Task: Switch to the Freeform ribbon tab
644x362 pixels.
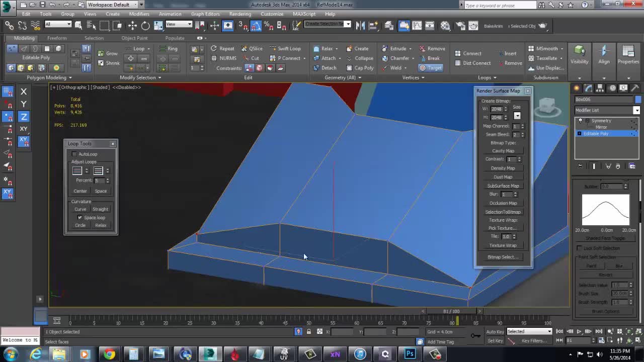Action: 57,38
